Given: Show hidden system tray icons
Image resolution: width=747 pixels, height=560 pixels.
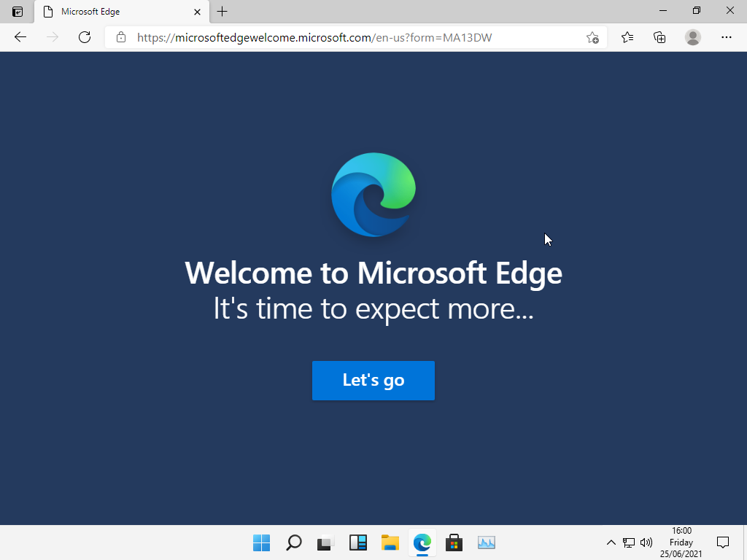Looking at the screenshot, I should click(611, 542).
